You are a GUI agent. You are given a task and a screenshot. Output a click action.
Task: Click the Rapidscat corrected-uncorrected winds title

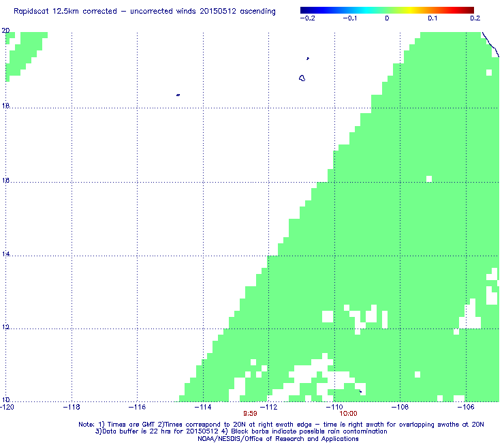click(x=144, y=12)
